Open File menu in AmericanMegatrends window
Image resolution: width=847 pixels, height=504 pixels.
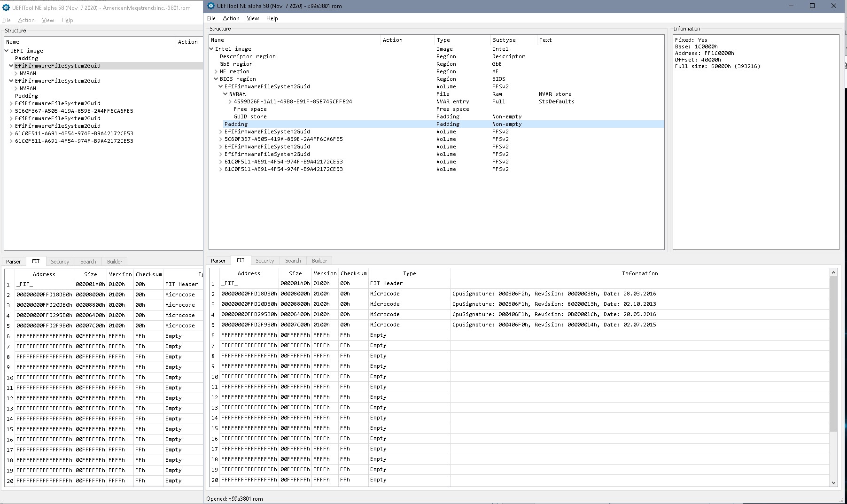click(7, 20)
